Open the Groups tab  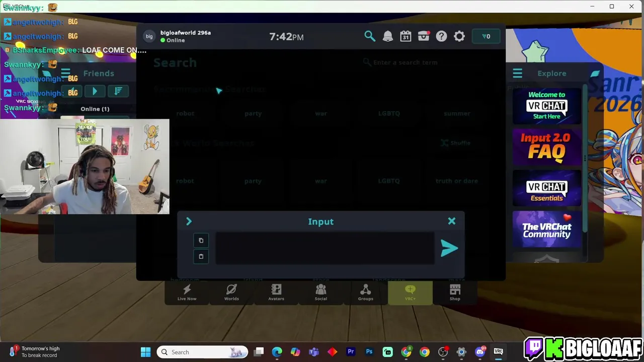click(365, 293)
